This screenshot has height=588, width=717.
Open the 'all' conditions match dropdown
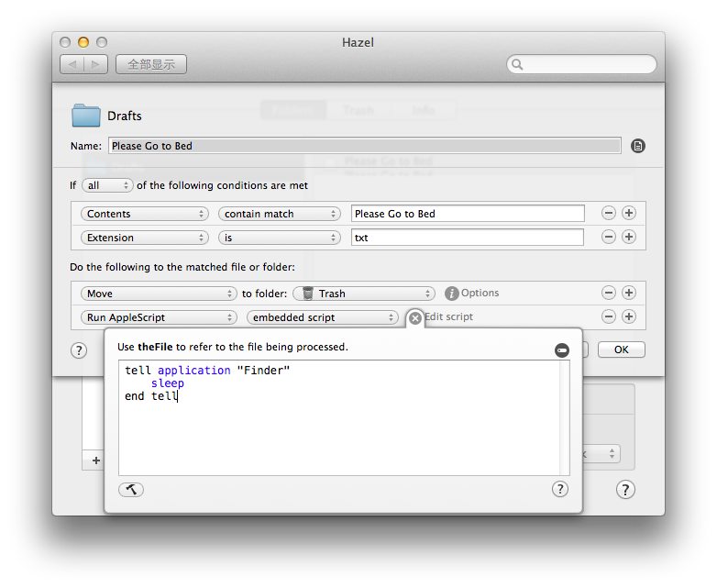pyautogui.click(x=107, y=185)
